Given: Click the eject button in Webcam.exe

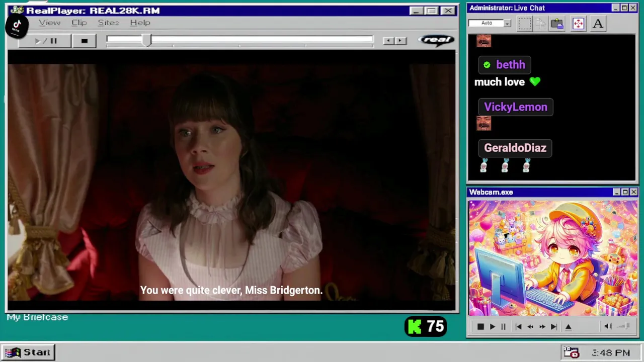Looking at the screenshot, I should point(569,327).
